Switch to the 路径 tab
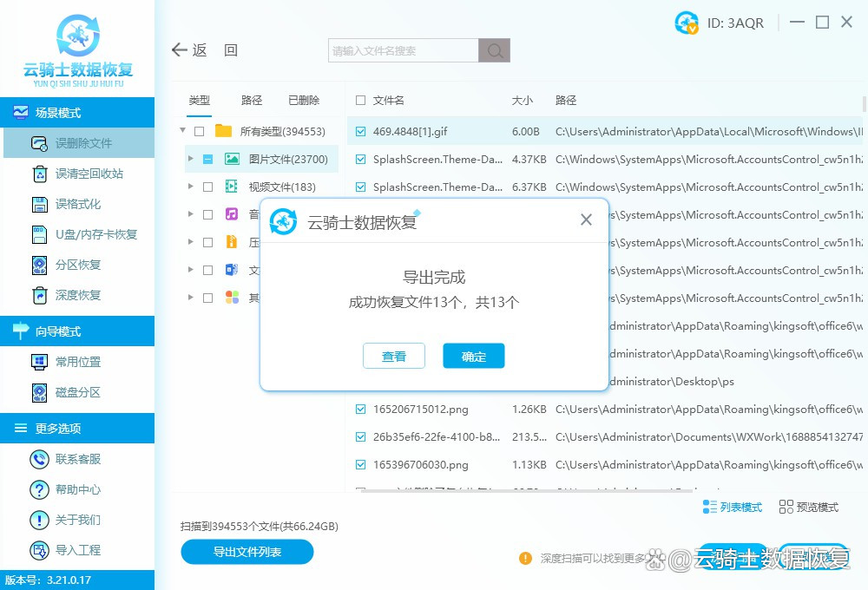 tap(252, 100)
